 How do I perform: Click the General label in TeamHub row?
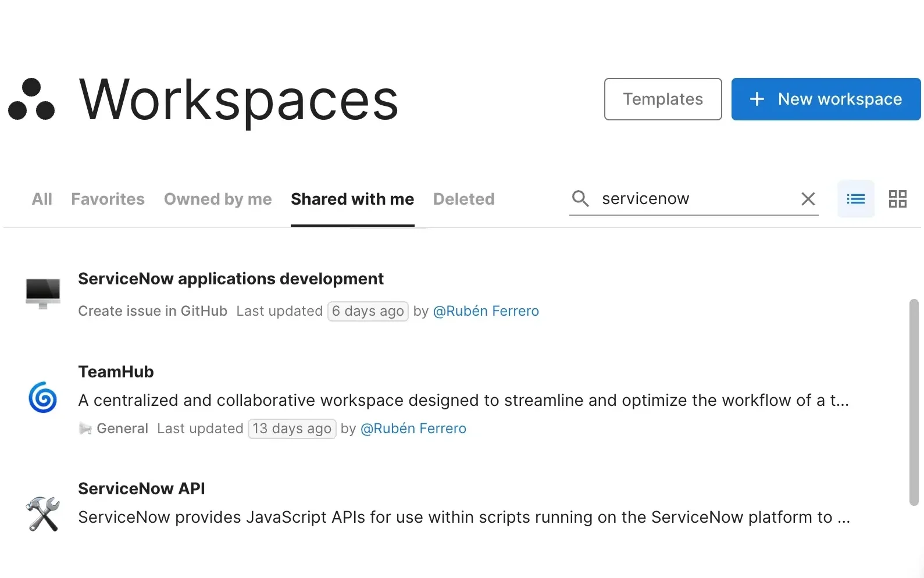point(123,429)
